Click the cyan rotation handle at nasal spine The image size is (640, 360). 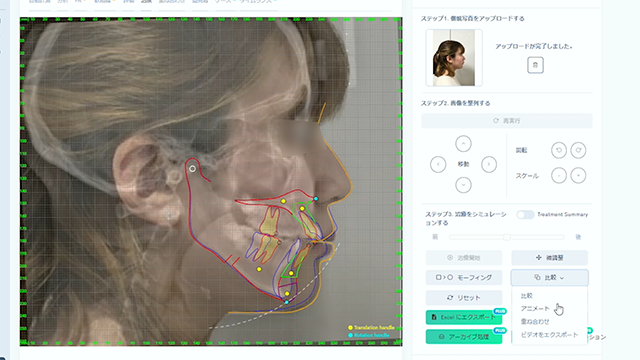[316, 199]
